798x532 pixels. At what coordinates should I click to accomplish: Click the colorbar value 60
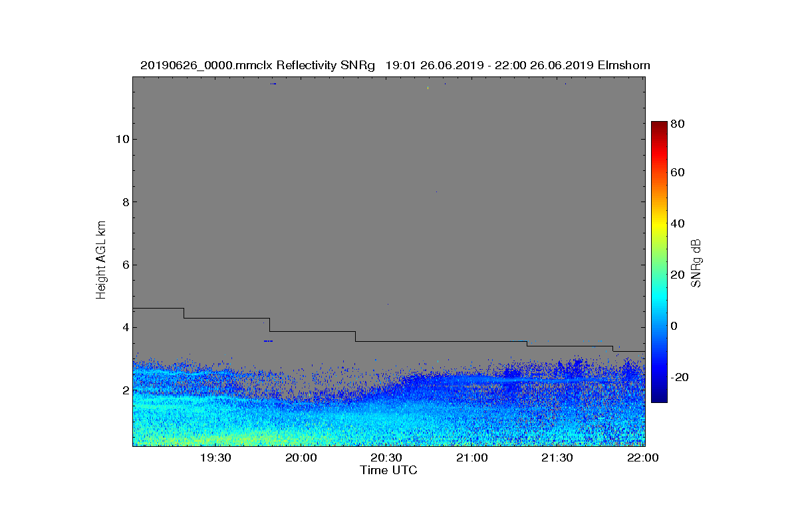(678, 173)
